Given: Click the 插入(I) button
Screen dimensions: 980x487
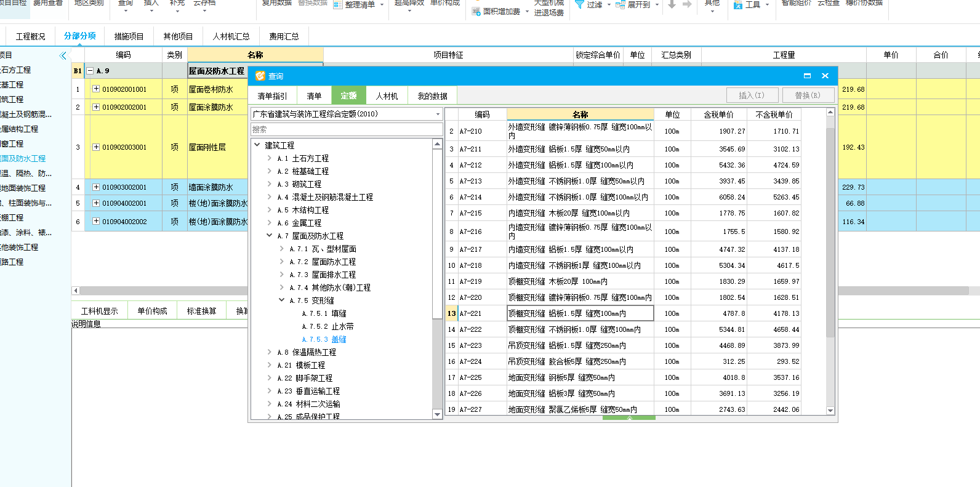Looking at the screenshot, I should pyautogui.click(x=752, y=95).
